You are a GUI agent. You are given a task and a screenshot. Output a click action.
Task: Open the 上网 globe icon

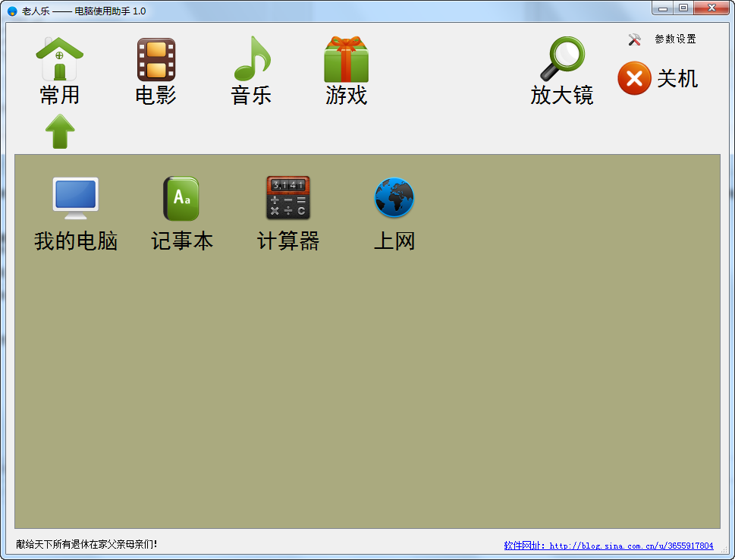pyautogui.click(x=394, y=197)
